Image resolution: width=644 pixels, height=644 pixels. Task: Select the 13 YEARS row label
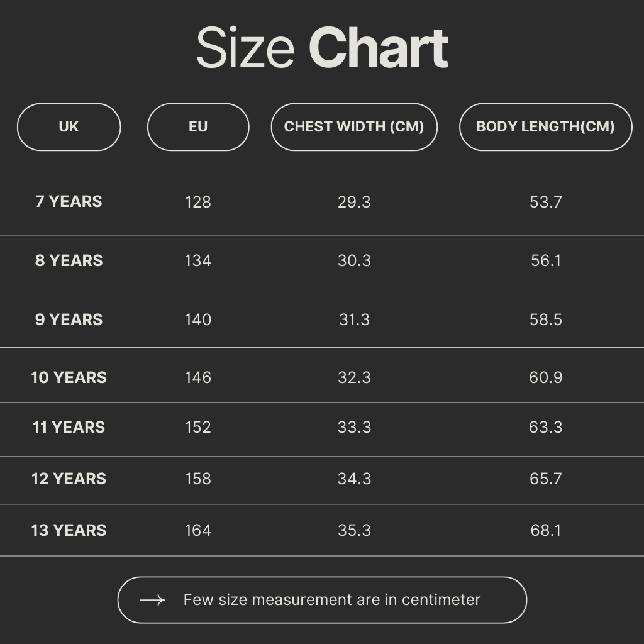coord(69,530)
